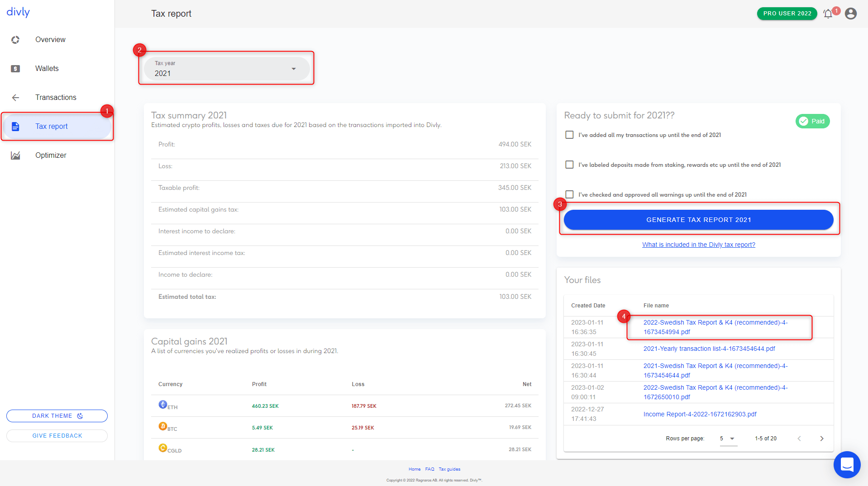Click the PRO USER 2022 badge
The image size is (868, 486).
pos(787,14)
